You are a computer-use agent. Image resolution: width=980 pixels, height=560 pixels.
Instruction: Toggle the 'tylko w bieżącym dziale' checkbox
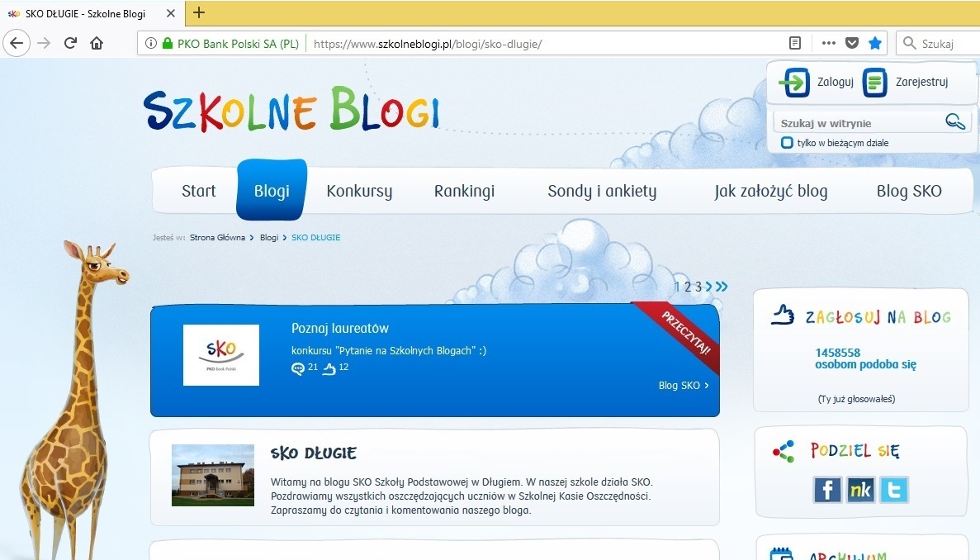click(787, 143)
